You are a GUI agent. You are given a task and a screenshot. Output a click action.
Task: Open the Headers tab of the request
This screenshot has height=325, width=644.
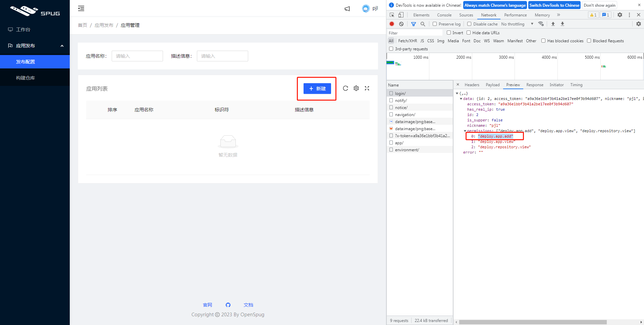click(x=472, y=85)
